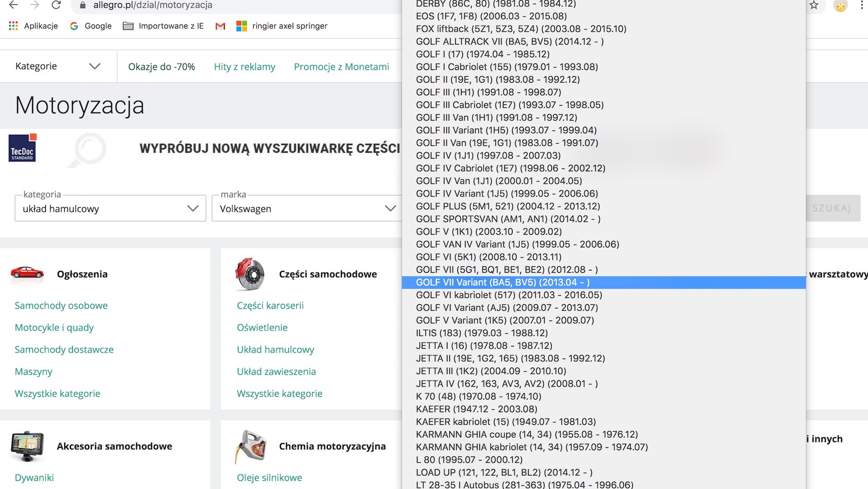Open the kategoria układ hamulcowy dropdown
Viewport: 868px width, 489px height.
(x=110, y=209)
